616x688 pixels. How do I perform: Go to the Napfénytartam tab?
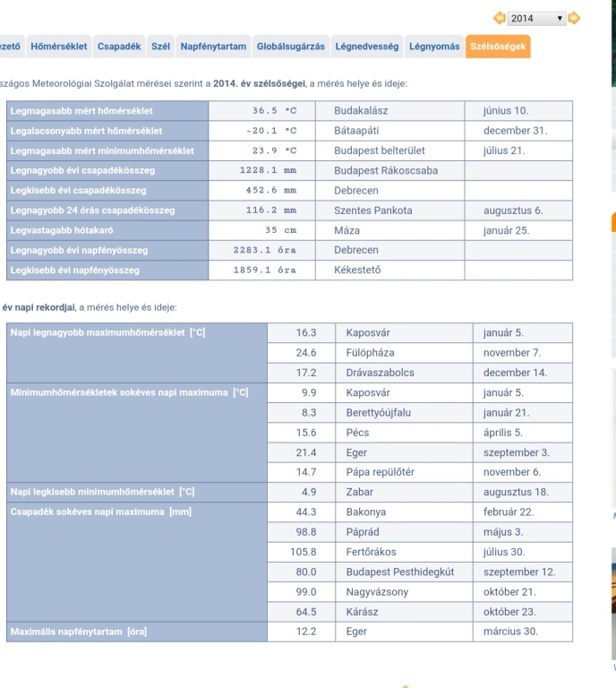pyautogui.click(x=213, y=46)
